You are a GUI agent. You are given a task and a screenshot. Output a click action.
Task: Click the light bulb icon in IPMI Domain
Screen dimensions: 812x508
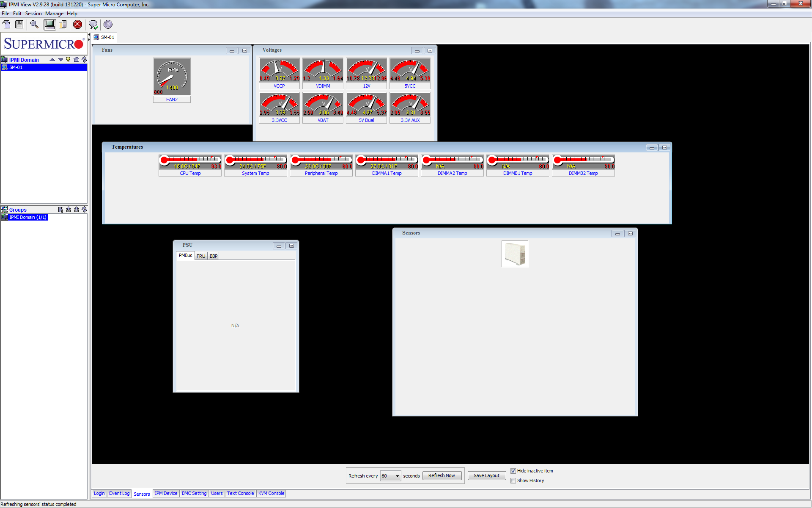[x=68, y=60]
